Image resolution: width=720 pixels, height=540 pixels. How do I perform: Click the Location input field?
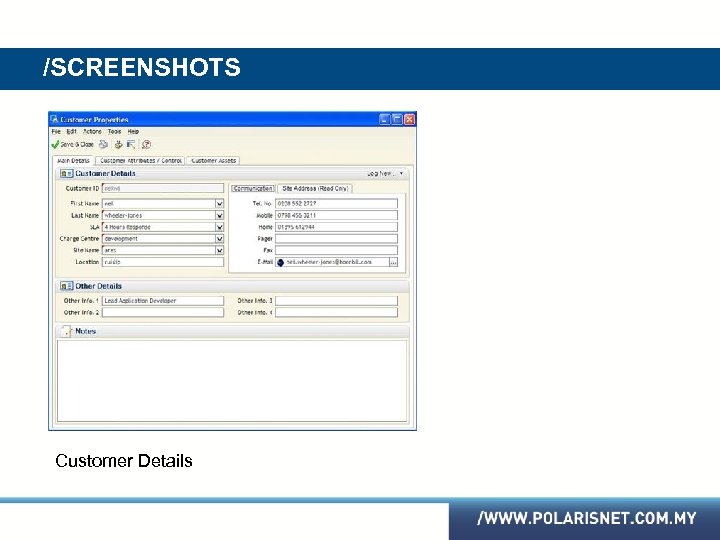coord(163,262)
